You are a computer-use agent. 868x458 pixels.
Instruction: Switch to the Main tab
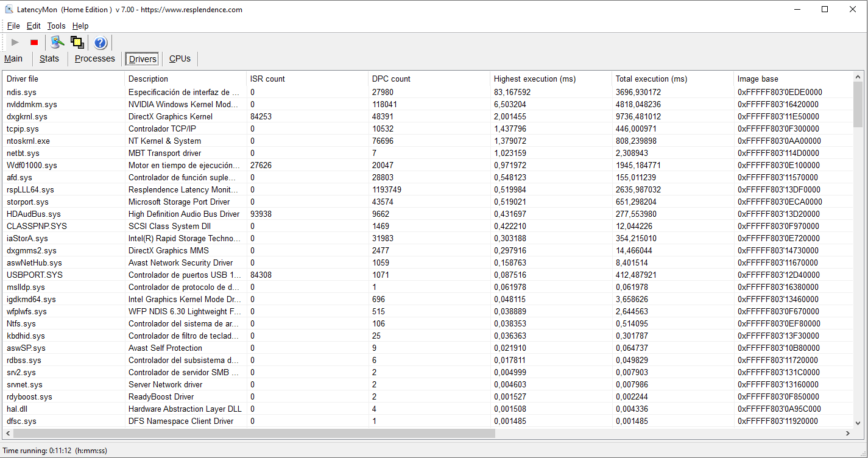click(x=13, y=58)
